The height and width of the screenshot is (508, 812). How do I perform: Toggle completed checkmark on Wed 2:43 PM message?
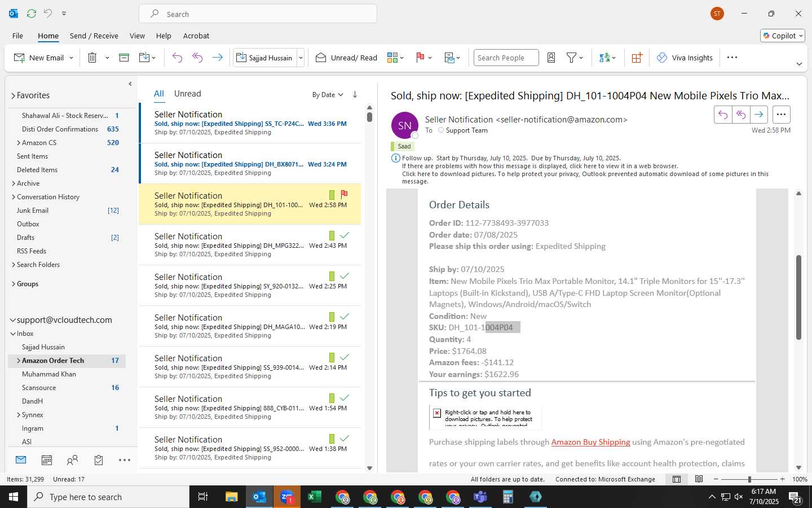(x=345, y=235)
